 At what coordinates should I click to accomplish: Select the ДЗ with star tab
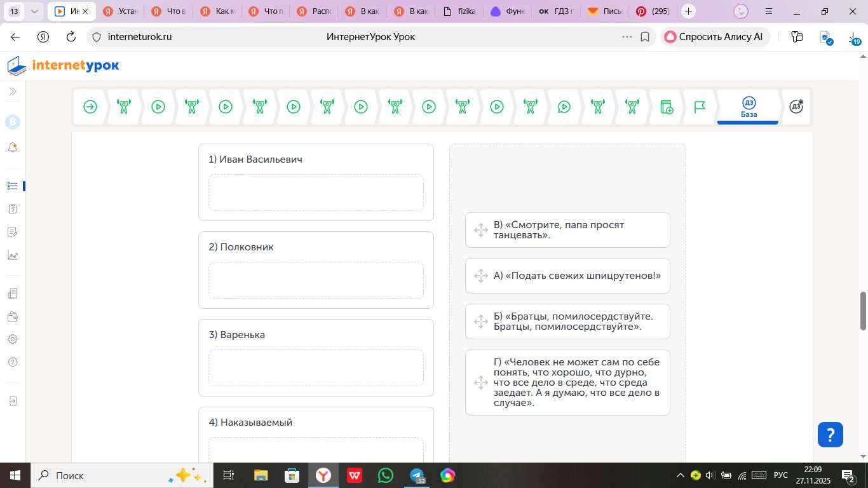pos(796,107)
